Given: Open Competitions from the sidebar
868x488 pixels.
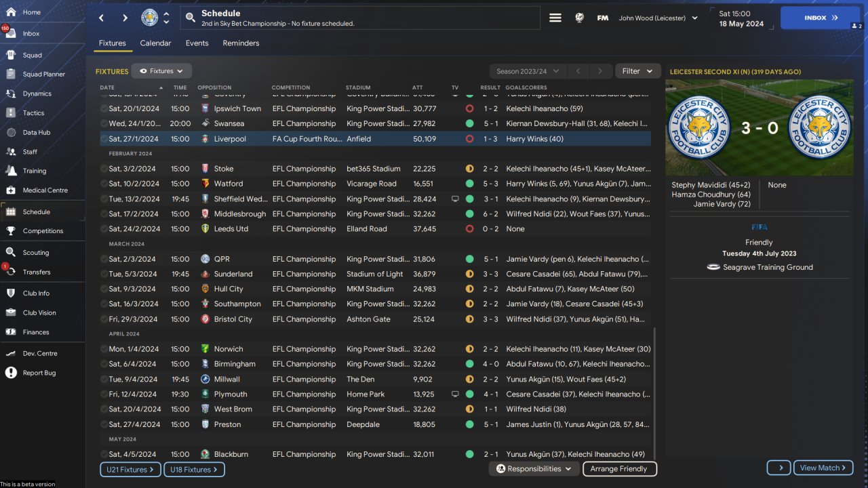Looking at the screenshot, I should pos(43,230).
